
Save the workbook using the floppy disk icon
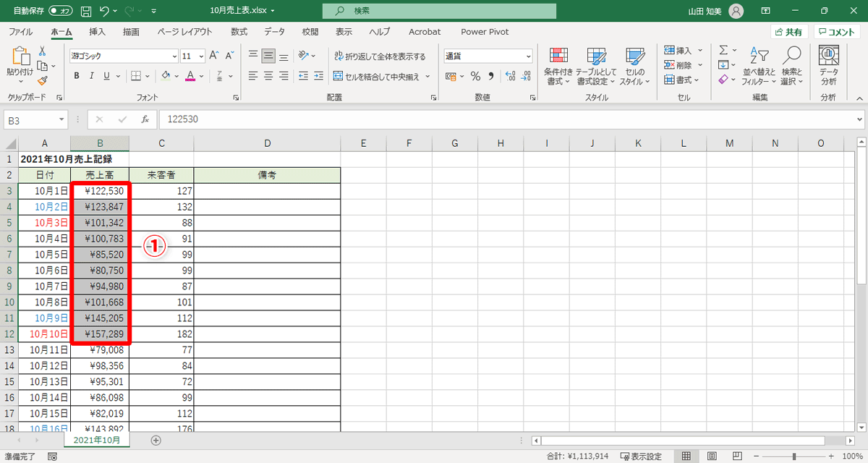[x=86, y=12]
